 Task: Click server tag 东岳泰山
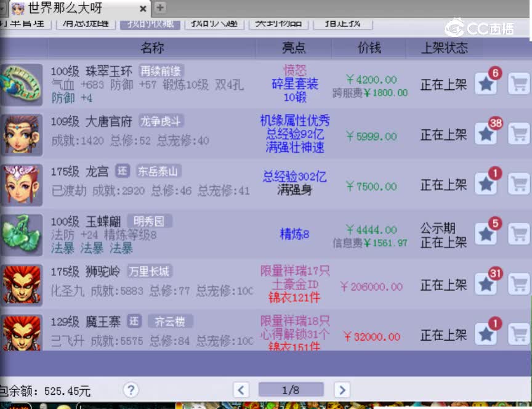tap(159, 171)
